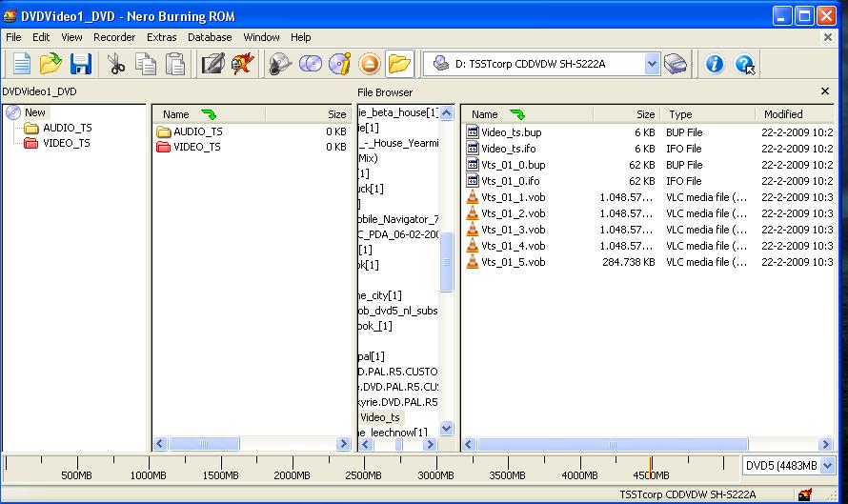
Task: Close the File Browser pane
Action: click(825, 91)
